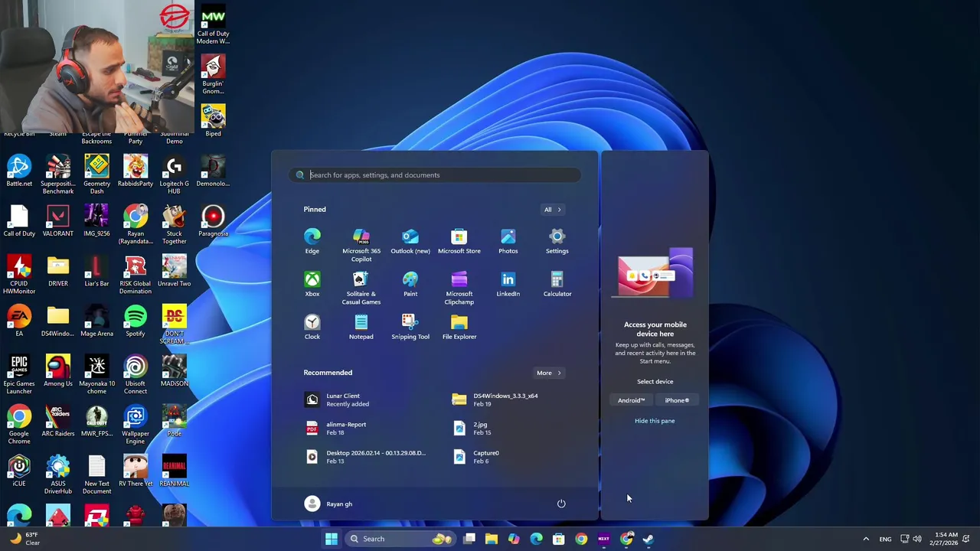Select iCUE desktop shortcut
The width and height of the screenshot is (980, 551).
(x=19, y=471)
